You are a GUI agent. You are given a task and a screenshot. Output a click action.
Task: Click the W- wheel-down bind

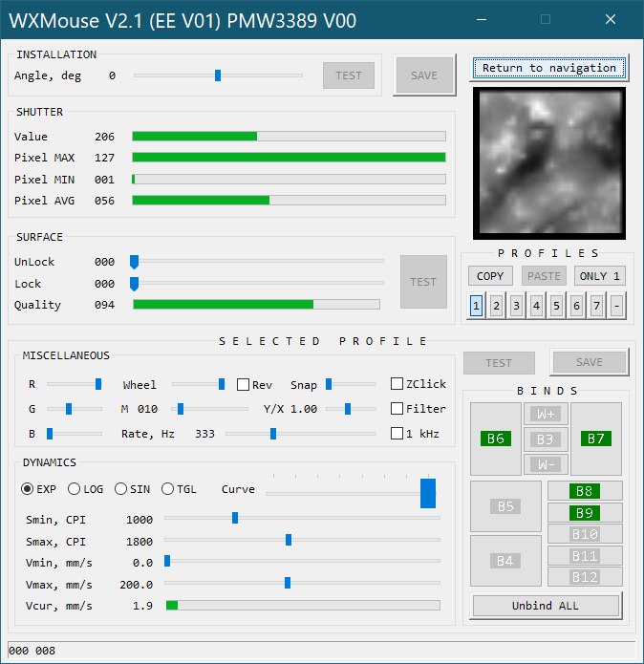pos(546,464)
